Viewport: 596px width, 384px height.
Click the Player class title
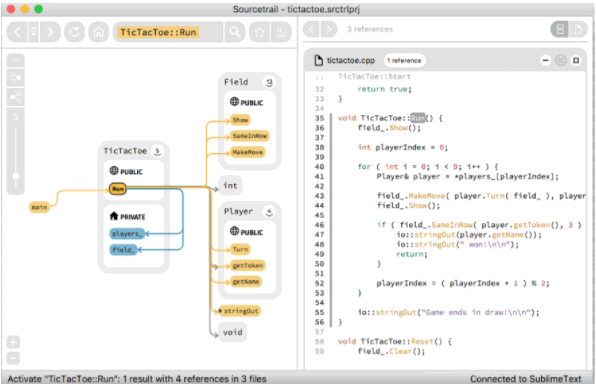[x=238, y=212]
